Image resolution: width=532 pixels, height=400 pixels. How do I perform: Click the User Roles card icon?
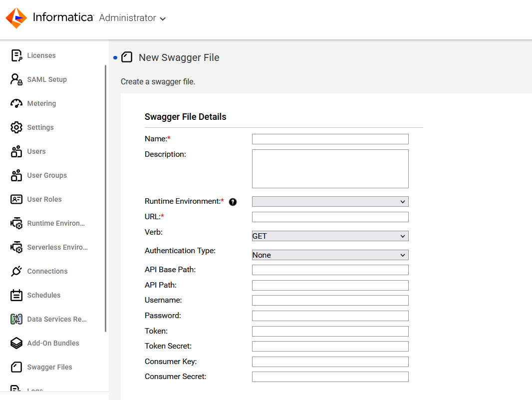click(16, 199)
